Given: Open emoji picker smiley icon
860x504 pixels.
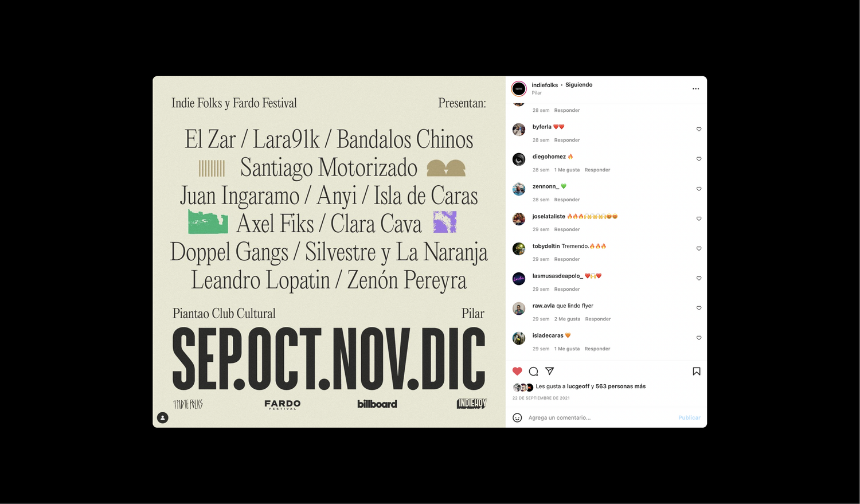Looking at the screenshot, I should pos(517,417).
